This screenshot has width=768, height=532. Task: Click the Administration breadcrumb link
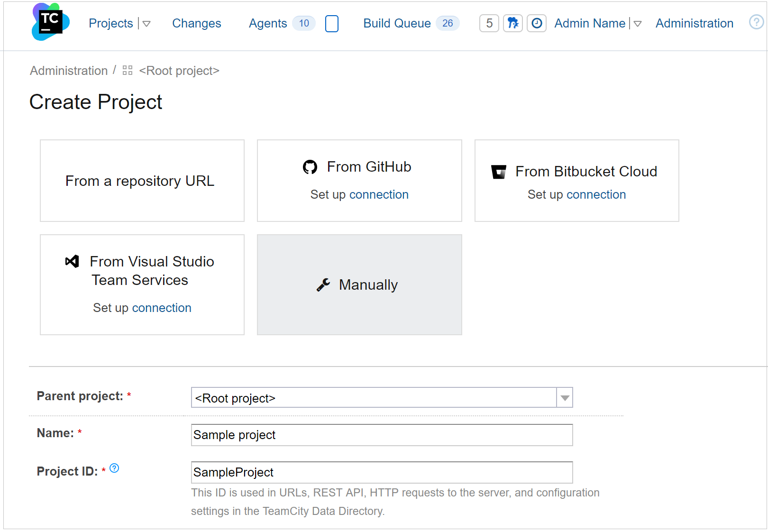tap(69, 71)
